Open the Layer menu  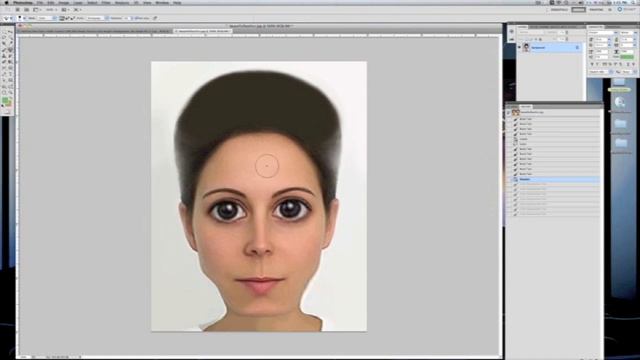click(x=78, y=2)
